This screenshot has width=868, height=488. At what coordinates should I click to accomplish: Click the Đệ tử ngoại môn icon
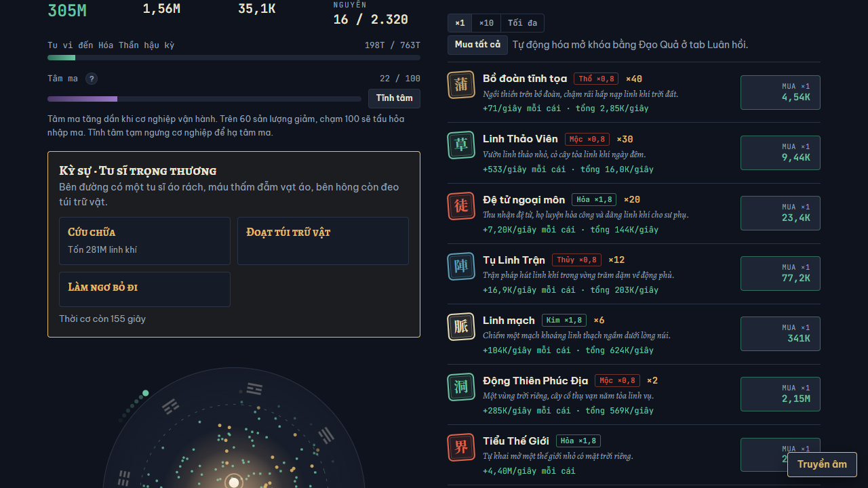[461, 205]
